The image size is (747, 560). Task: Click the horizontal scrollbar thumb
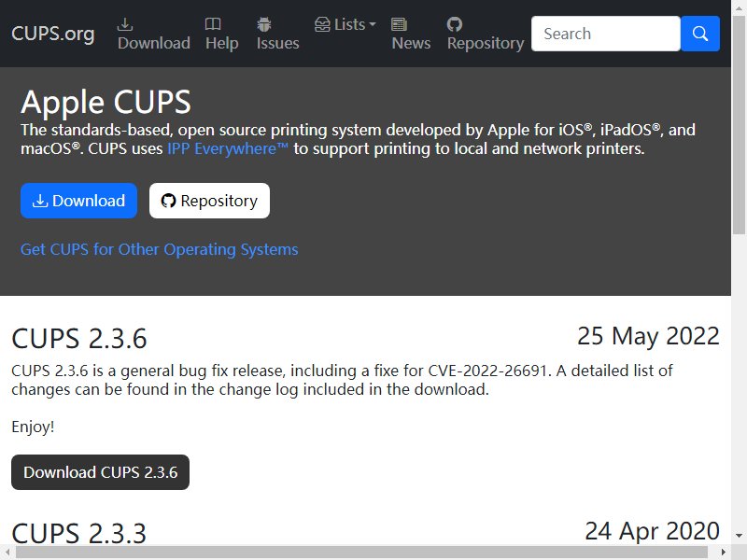click(362, 553)
